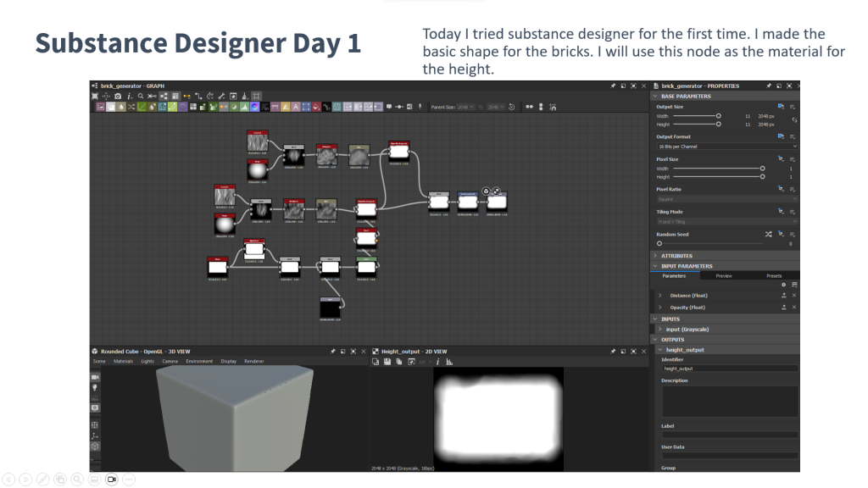Open the Parent Size height dropdown
This screenshot has height=488, width=868.
click(x=496, y=107)
